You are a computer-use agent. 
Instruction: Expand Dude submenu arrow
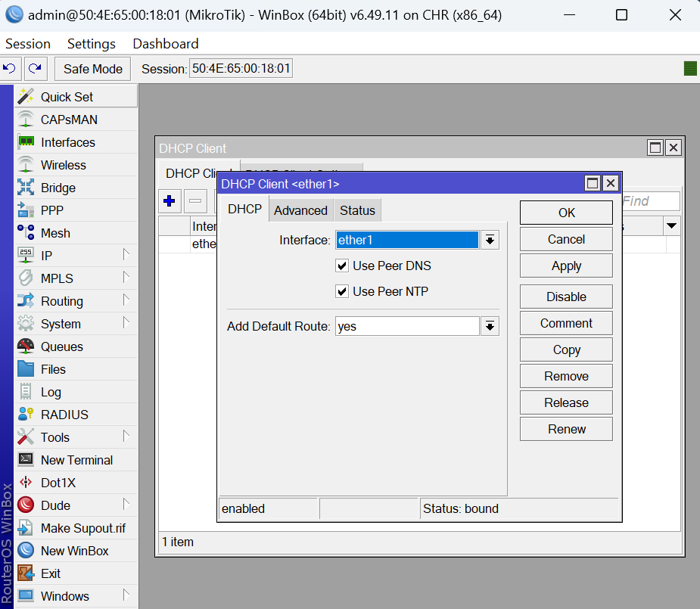click(x=126, y=505)
